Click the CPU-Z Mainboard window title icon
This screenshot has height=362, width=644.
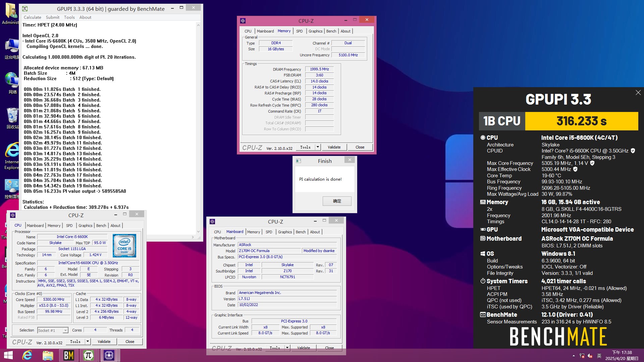[x=212, y=222]
